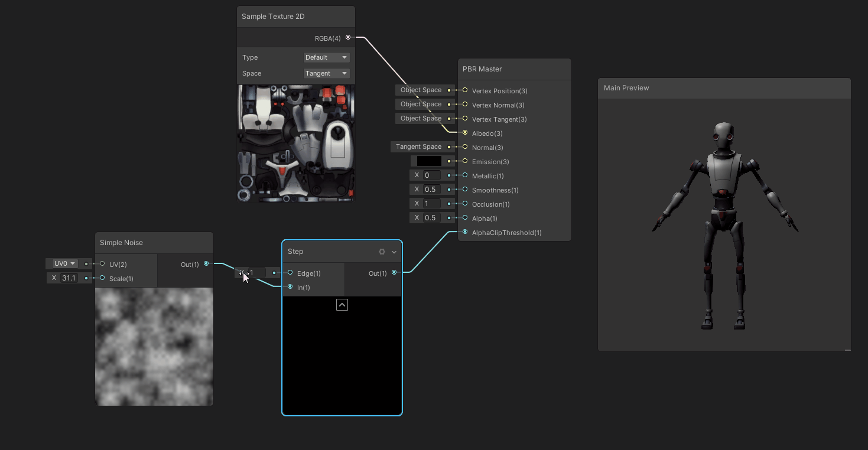Click the robot texture thumbnail in Sample Texture 2D
This screenshot has height=450, width=868.
[x=296, y=144]
